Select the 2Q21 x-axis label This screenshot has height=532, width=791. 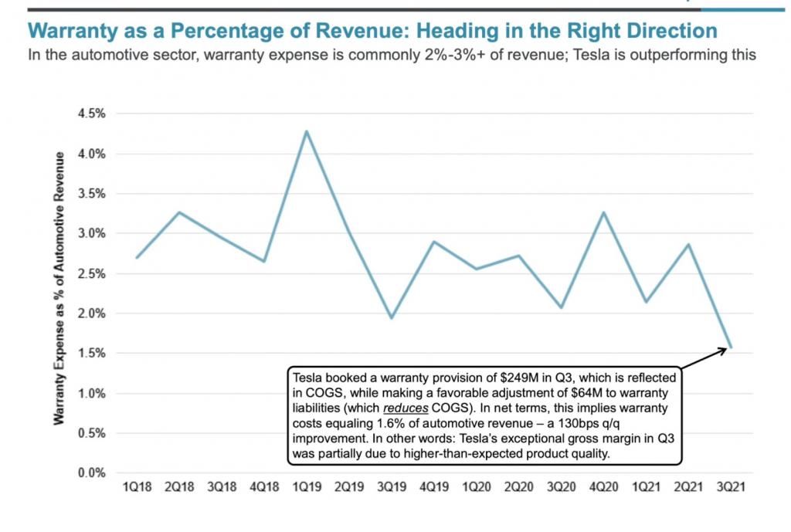(x=688, y=487)
